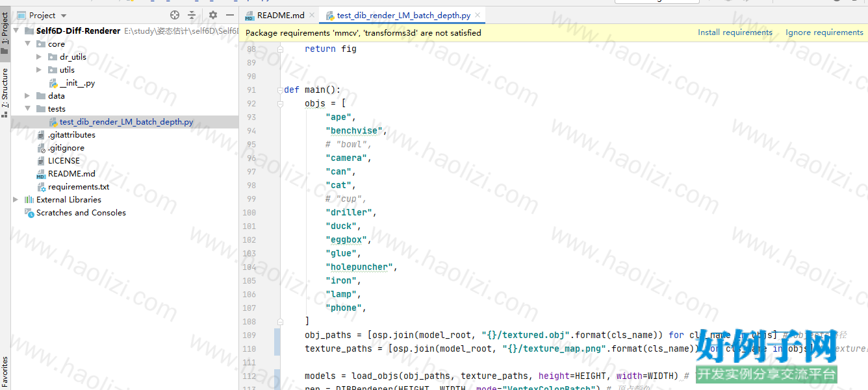This screenshot has width=868, height=390.
Task: Click the data folder icon
Action: coord(41,96)
